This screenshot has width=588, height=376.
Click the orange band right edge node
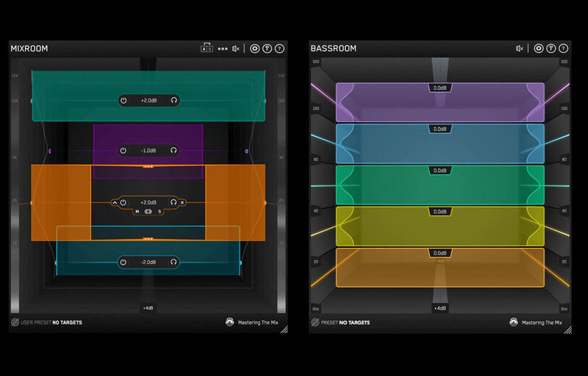pos(265,203)
